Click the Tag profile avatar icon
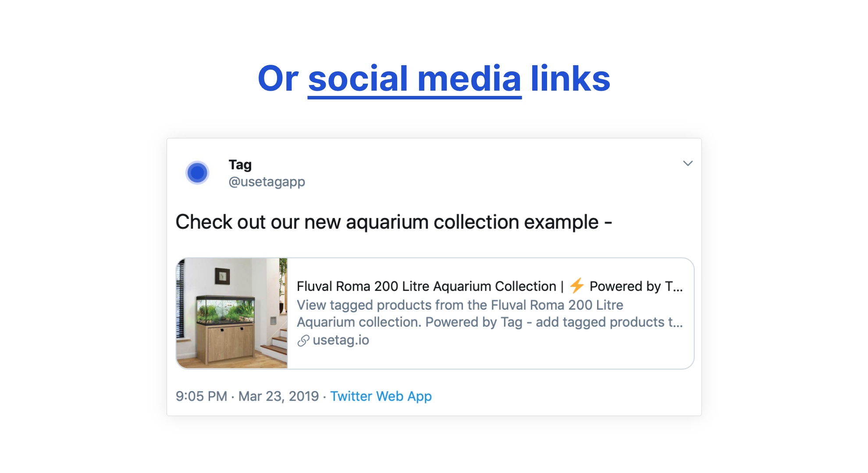The width and height of the screenshot is (868, 473). click(x=197, y=173)
